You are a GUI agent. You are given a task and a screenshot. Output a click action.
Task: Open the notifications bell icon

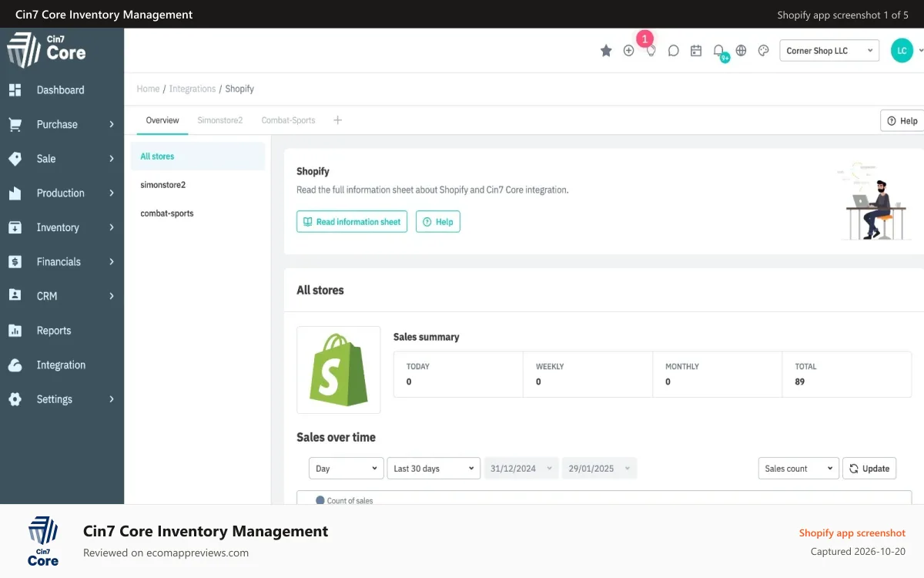718,51
